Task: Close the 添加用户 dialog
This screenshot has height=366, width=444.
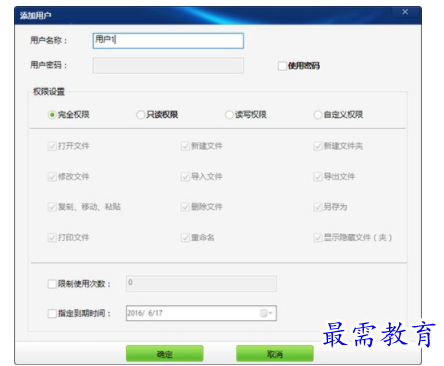Action: [405, 12]
